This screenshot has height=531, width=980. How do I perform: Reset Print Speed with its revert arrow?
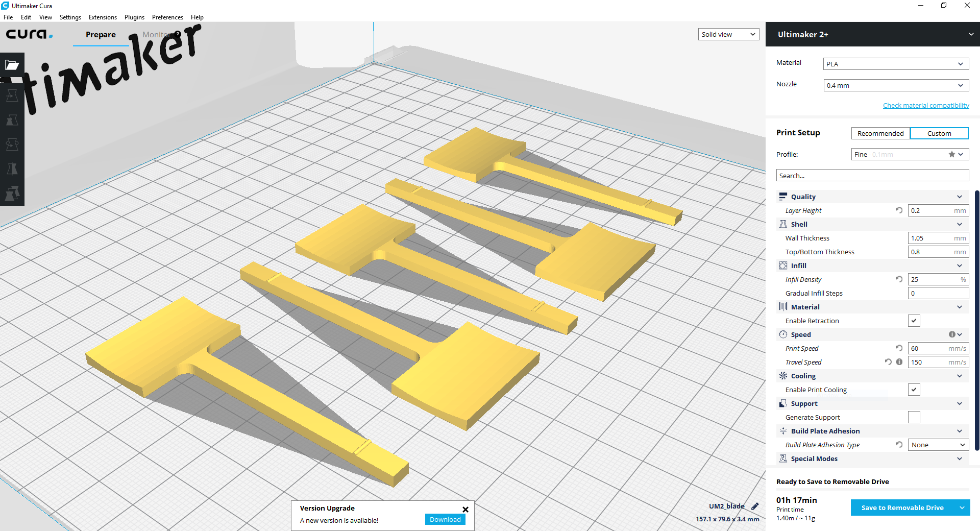pyautogui.click(x=899, y=348)
